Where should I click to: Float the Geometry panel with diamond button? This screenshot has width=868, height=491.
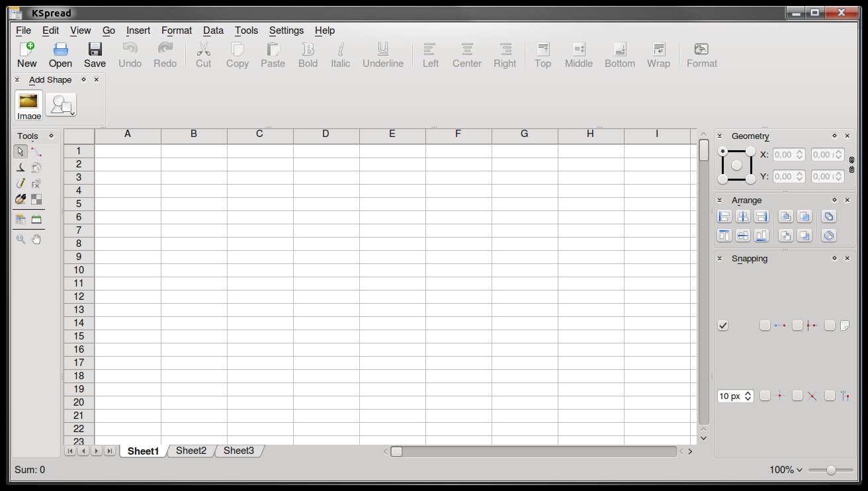pos(835,136)
